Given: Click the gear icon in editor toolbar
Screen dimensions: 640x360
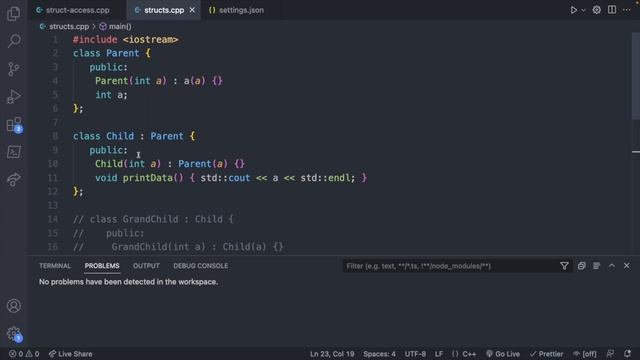Looking at the screenshot, I should coord(596,10).
